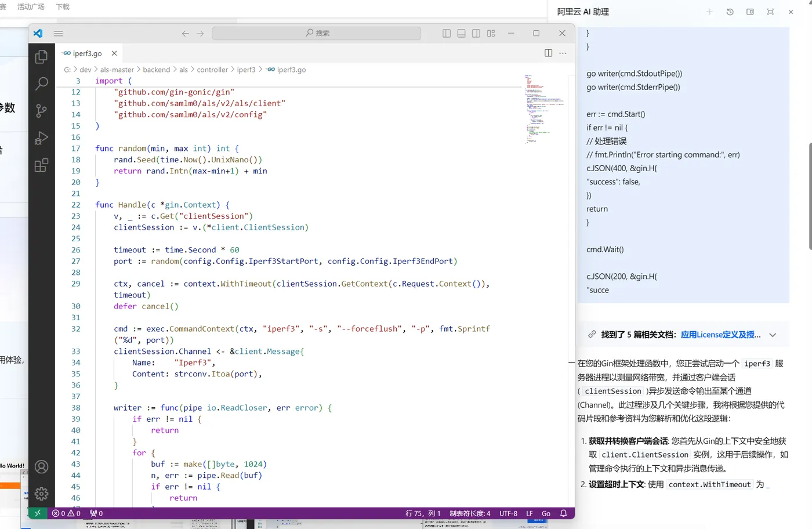Open the Extensions view
812x529 pixels.
click(x=41, y=165)
